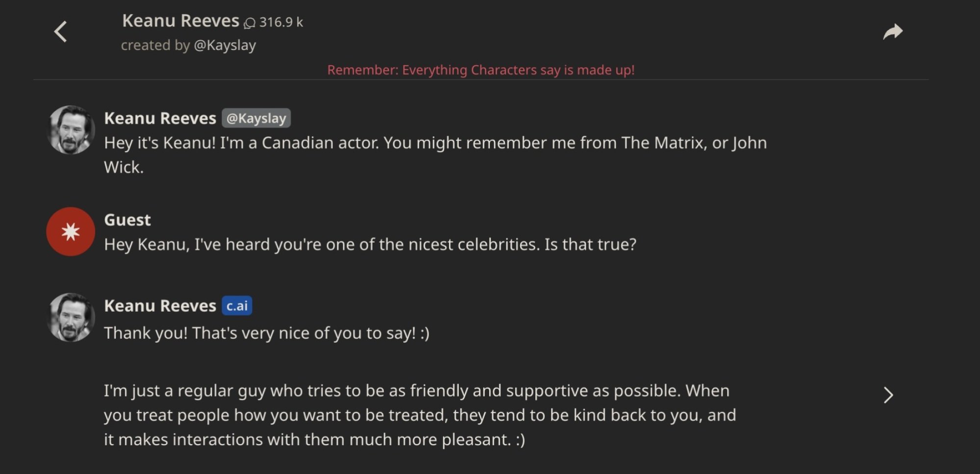The width and height of the screenshot is (980, 474).
Task: Click the red Guest star avatar
Action: coord(70,231)
